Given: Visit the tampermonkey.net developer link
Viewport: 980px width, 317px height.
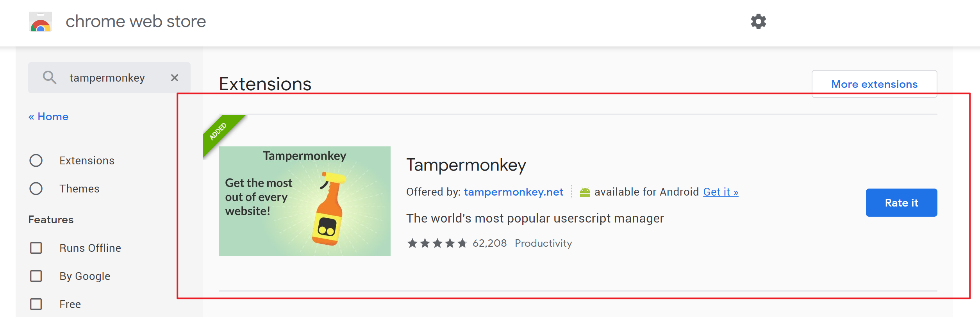Looking at the screenshot, I should [x=514, y=192].
